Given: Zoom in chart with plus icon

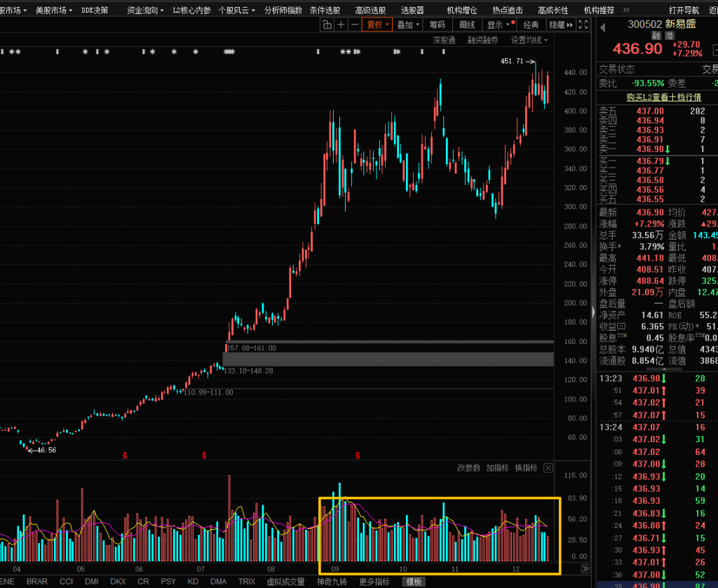Looking at the screenshot, I should pyautogui.click(x=341, y=25).
